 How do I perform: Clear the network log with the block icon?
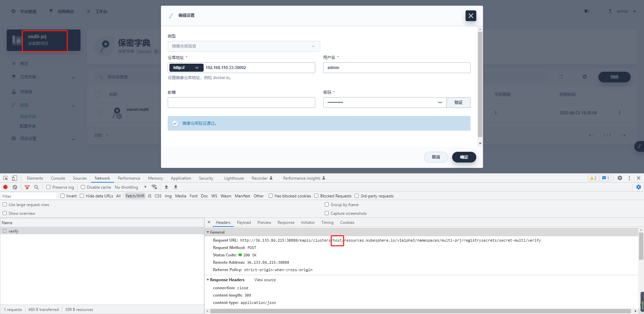(15, 187)
